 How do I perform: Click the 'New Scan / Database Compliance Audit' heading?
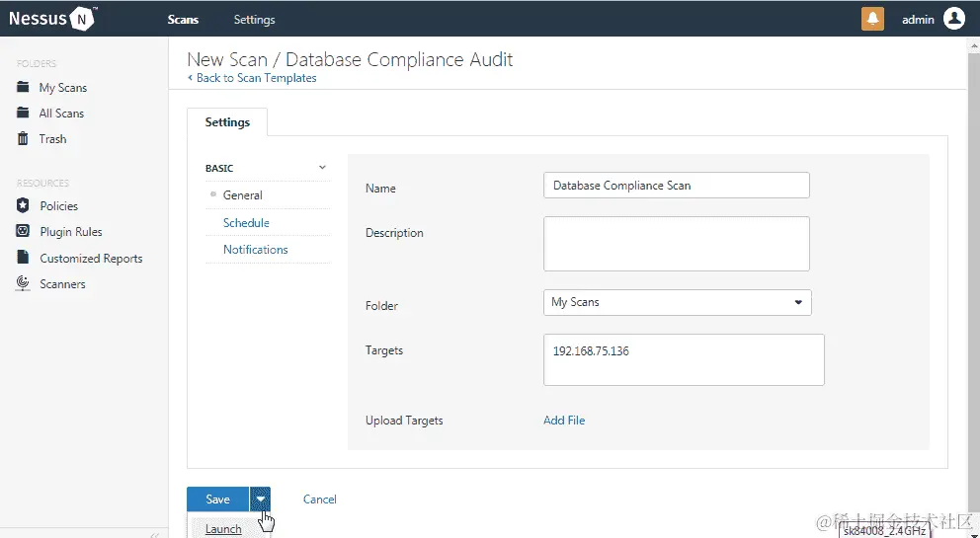[350, 59]
